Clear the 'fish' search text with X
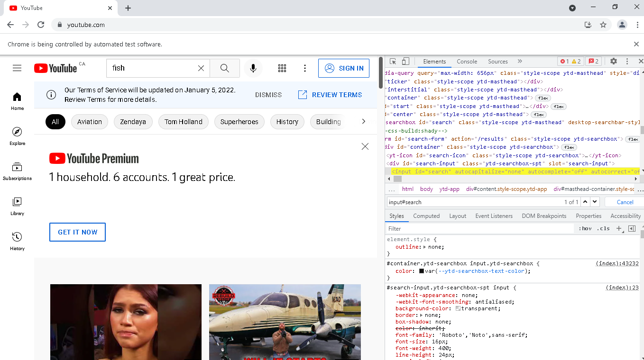Screen dimensions: 644x360 tap(201, 68)
